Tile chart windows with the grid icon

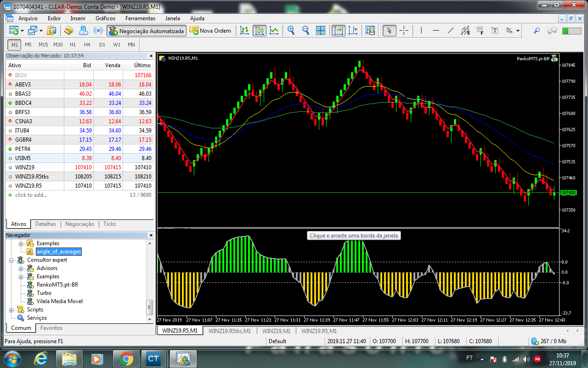pos(321,31)
